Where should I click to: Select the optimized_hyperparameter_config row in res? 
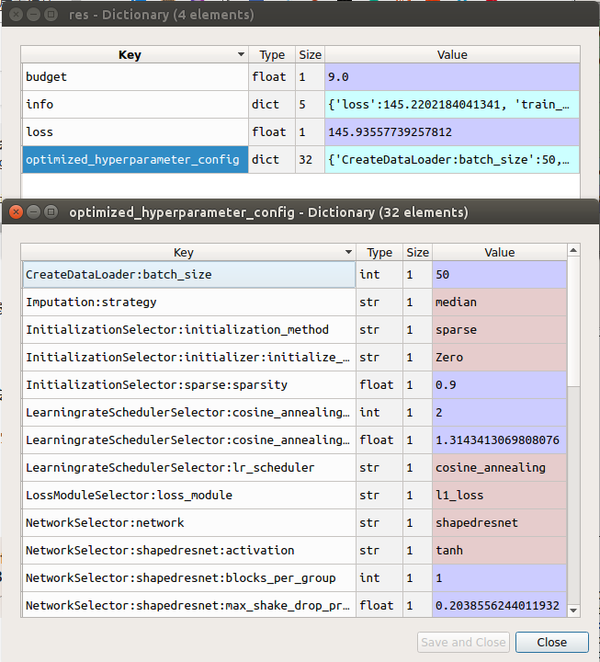135,159
